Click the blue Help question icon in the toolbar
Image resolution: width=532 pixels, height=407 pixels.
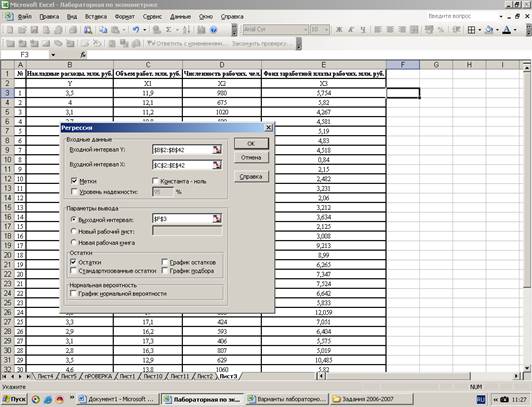[x=213, y=30]
